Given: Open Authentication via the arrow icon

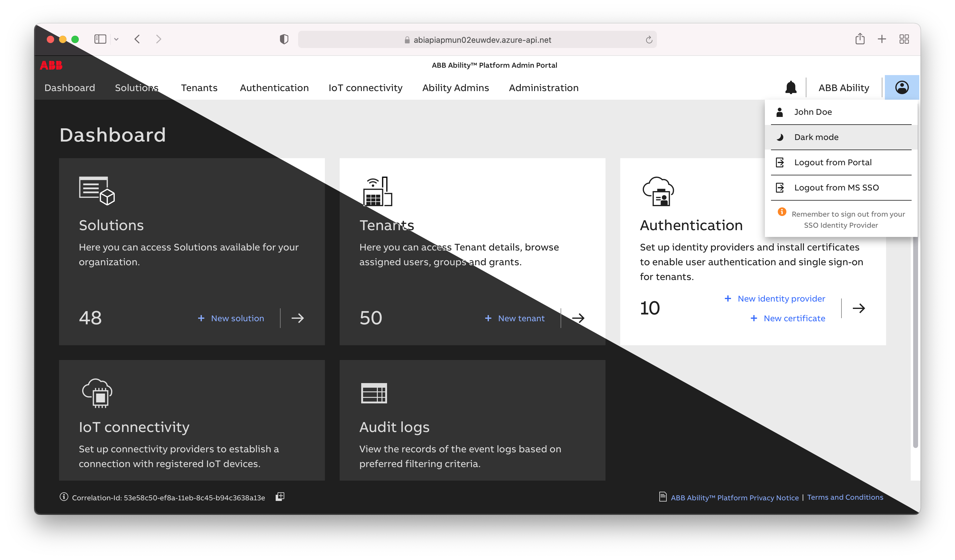Looking at the screenshot, I should 859,308.
